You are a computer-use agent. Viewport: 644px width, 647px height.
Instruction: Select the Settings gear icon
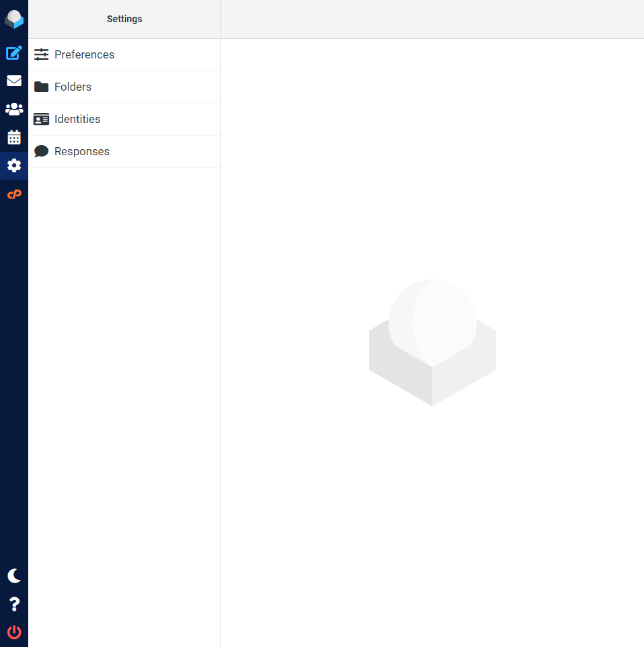tap(14, 165)
